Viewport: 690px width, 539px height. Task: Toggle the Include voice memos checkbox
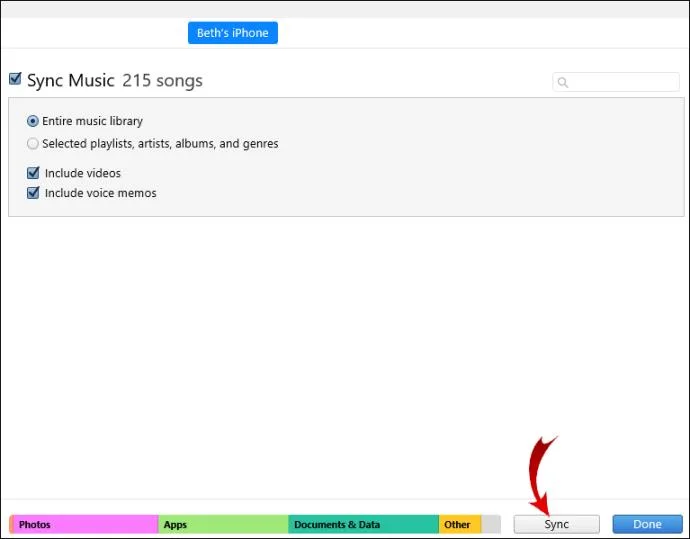tap(33, 193)
